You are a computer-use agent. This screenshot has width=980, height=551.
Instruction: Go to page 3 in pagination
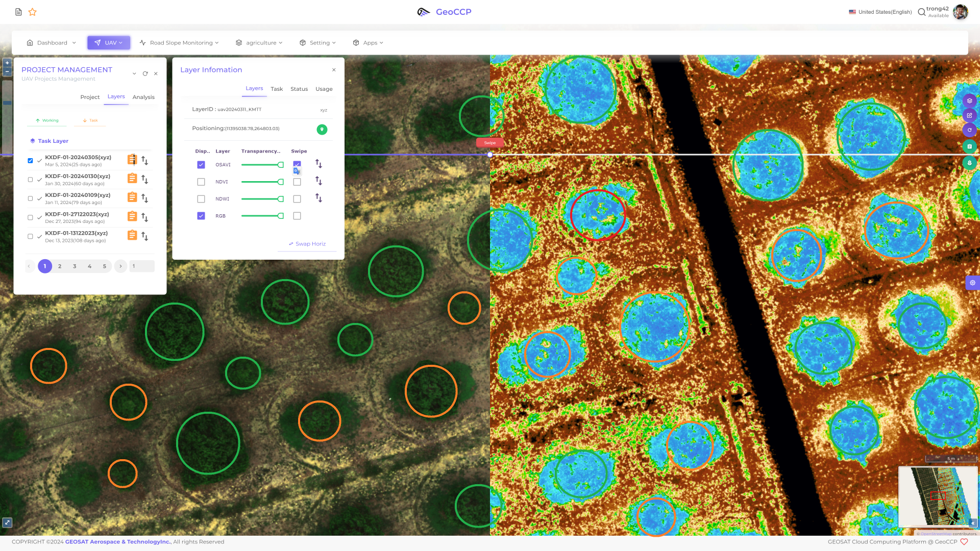[x=75, y=266]
